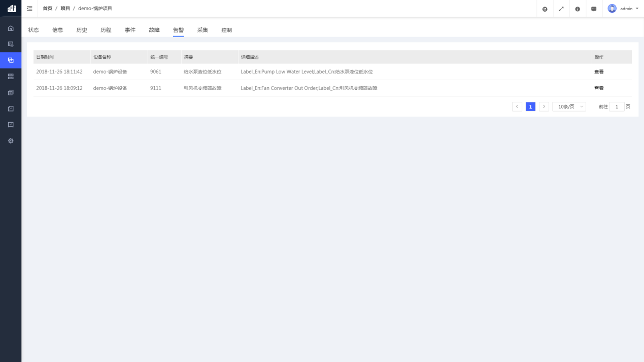The image size is (644, 362).
Task: Expand the 10条/页 page size dropdown
Action: pos(569,107)
